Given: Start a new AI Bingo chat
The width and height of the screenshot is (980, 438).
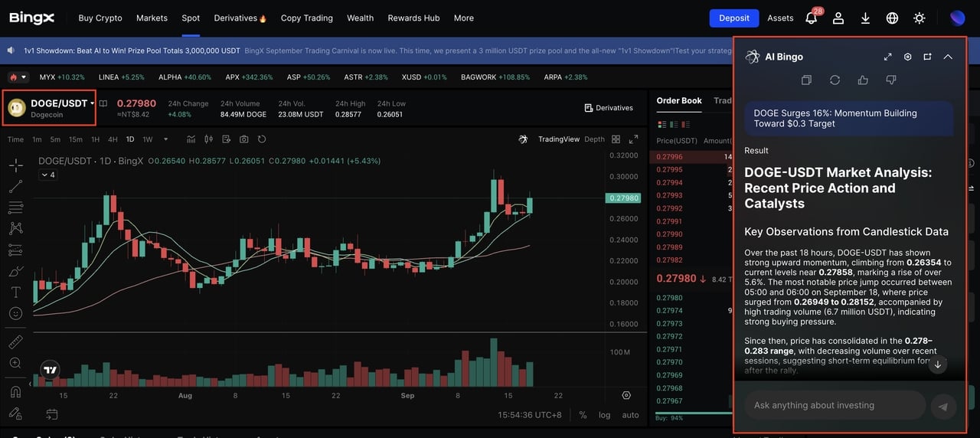Looking at the screenshot, I should tap(927, 57).
